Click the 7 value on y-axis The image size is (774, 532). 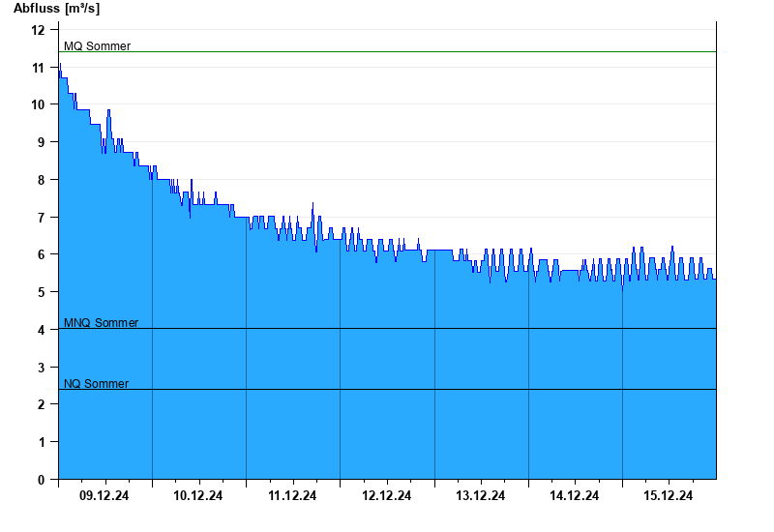(41, 218)
